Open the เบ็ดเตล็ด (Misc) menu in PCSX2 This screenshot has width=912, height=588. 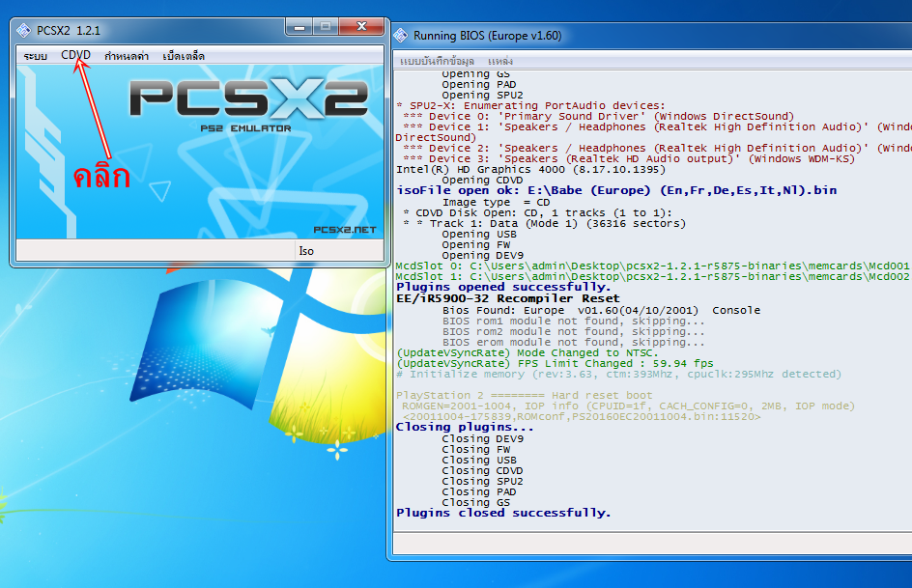pos(184,56)
